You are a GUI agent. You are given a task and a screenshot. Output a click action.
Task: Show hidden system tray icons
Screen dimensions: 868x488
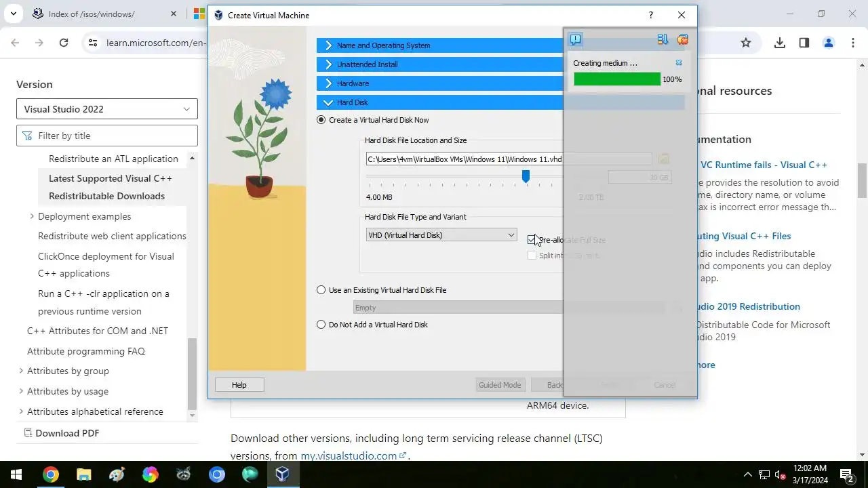pos(748,474)
